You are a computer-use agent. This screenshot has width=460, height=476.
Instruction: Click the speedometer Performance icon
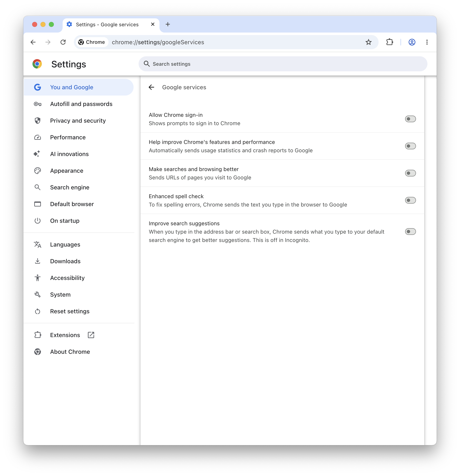click(x=37, y=137)
